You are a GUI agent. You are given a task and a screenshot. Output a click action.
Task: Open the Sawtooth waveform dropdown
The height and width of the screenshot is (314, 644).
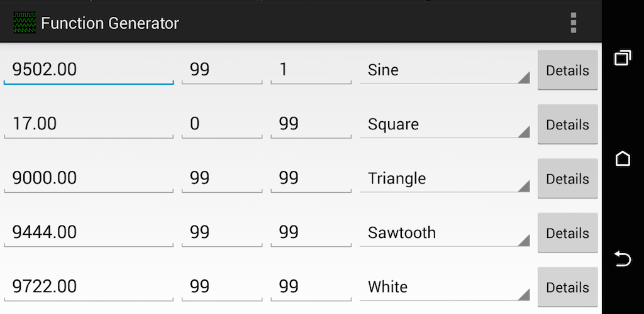point(444,233)
